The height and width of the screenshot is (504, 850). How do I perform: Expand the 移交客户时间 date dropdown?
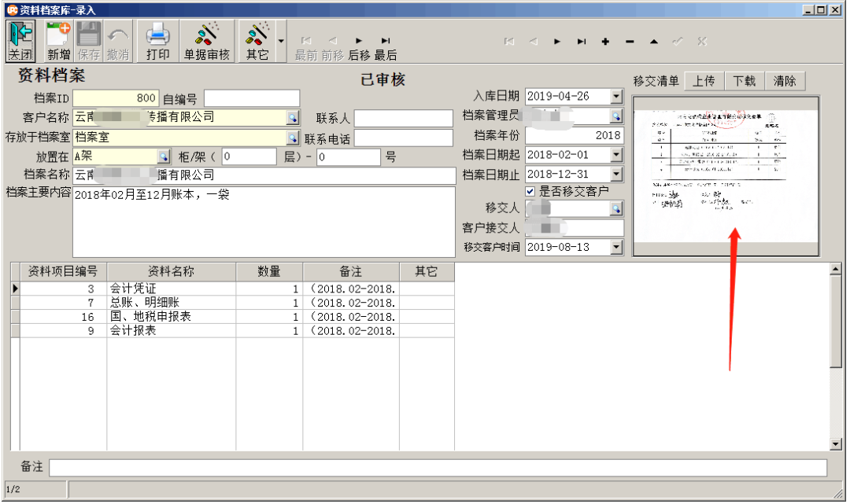(616, 248)
